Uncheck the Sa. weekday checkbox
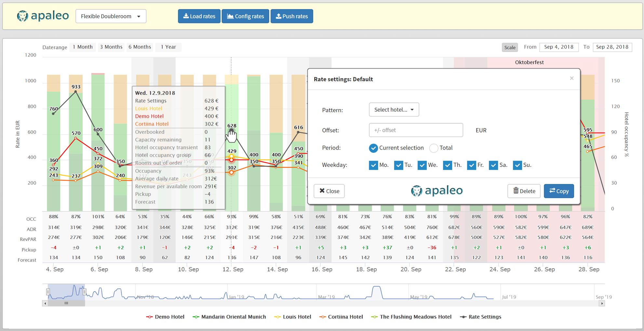Viewport: 644px width, 331px height. tap(493, 165)
